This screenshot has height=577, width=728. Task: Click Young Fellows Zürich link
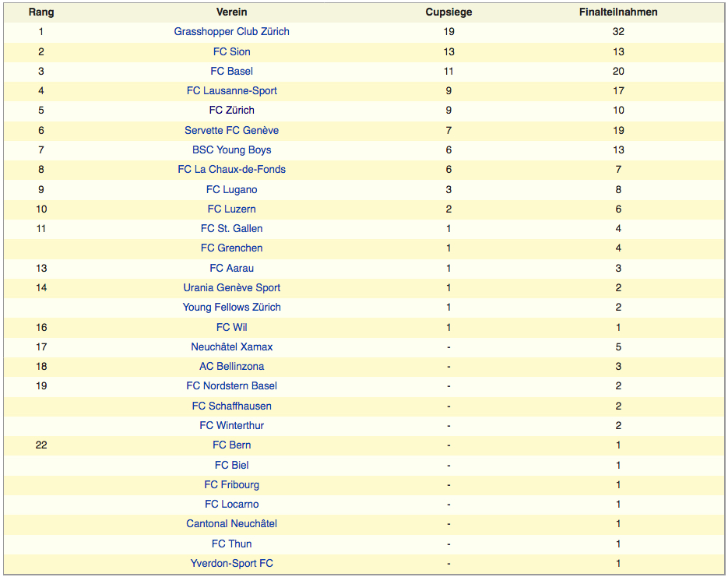[x=231, y=307]
